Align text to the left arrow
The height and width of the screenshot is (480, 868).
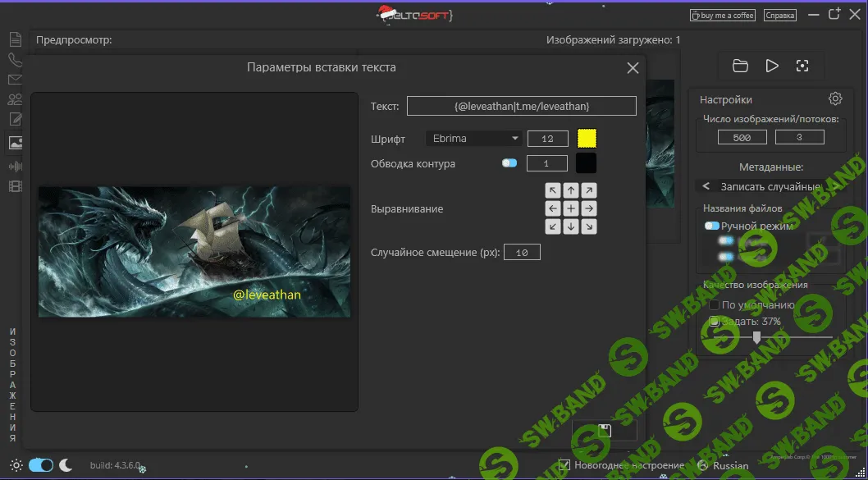[552, 208]
